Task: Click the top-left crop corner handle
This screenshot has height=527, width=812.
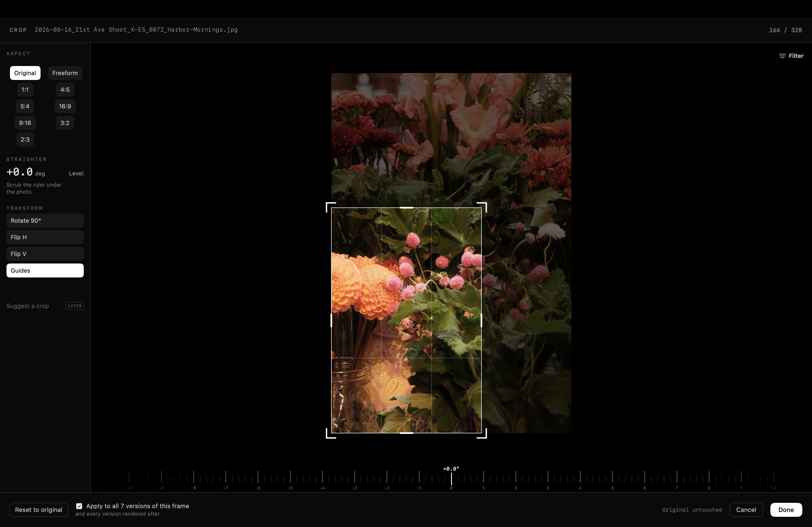Action: tap(331, 207)
